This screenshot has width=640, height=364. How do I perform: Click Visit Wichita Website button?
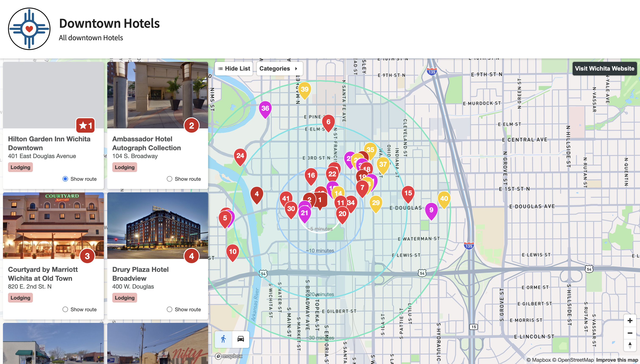click(604, 68)
